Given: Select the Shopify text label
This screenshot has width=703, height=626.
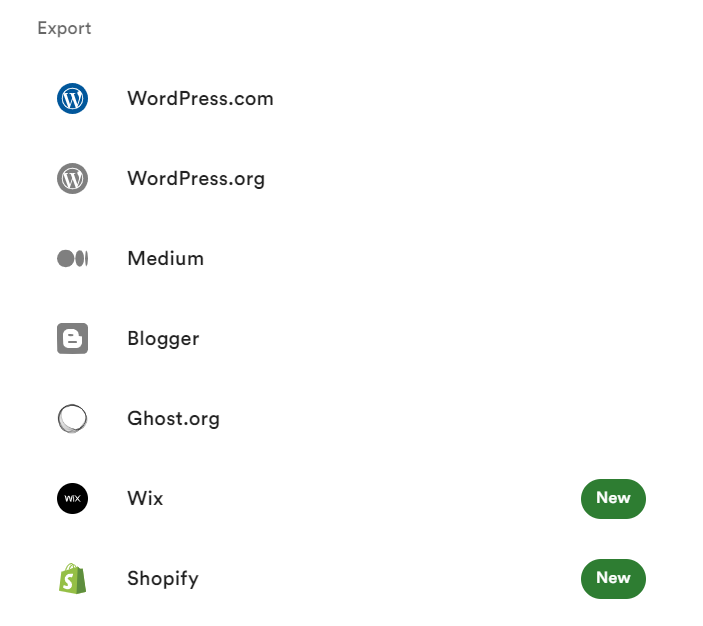Looking at the screenshot, I should coord(163,579).
